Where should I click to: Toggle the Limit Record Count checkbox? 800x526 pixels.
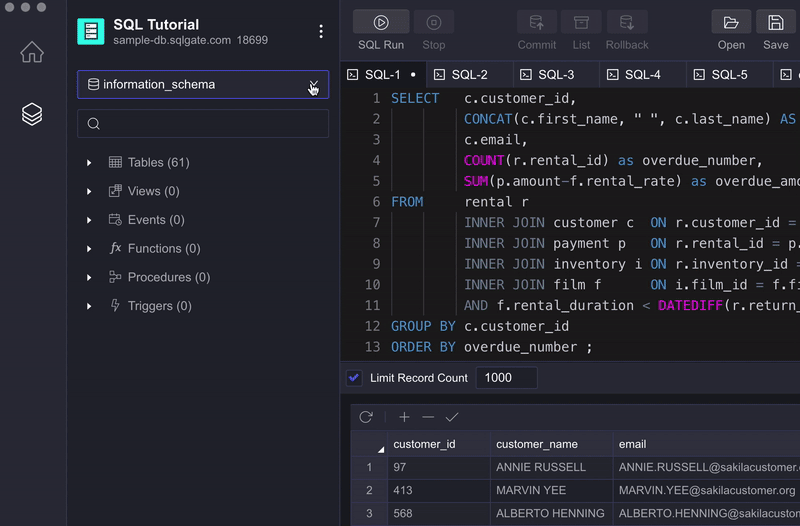(x=354, y=378)
